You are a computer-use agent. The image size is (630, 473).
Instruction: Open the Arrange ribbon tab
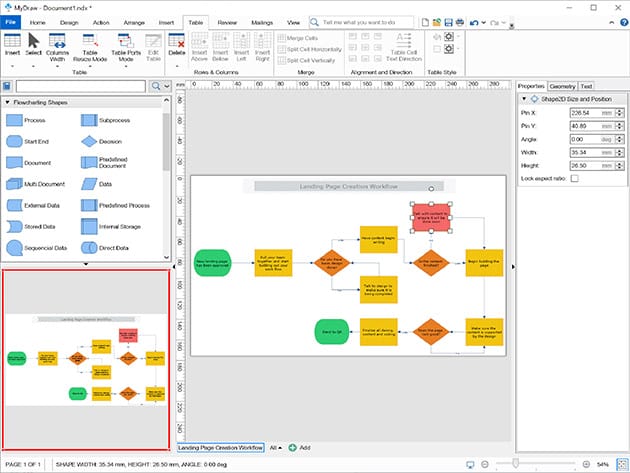tap(134, 20)
